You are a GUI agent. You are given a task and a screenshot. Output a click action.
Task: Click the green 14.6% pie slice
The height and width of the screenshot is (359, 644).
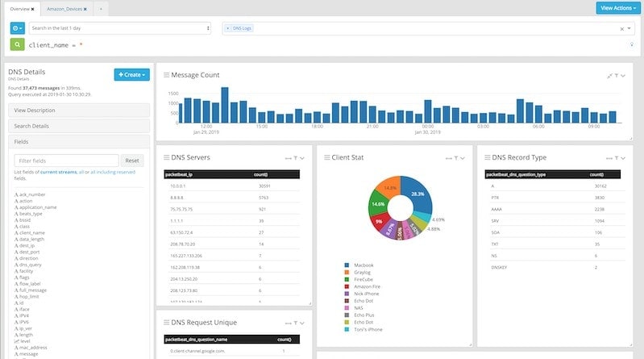pos(377,204)
